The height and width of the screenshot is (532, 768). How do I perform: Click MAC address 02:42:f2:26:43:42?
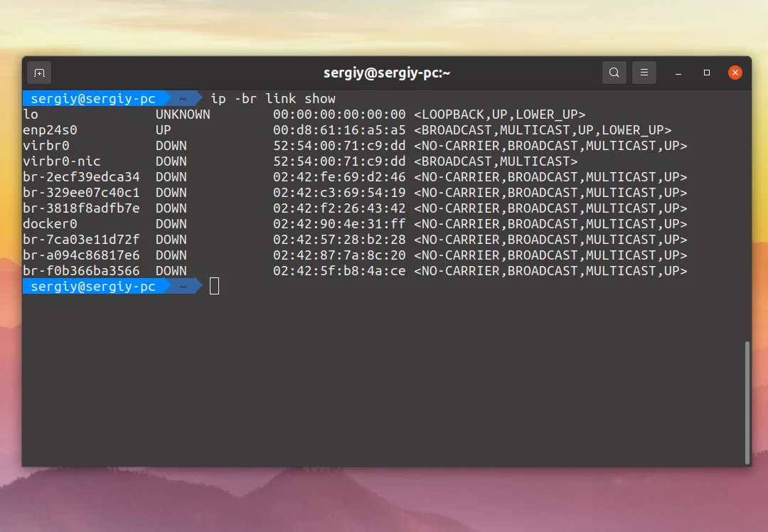pos(339,208)
